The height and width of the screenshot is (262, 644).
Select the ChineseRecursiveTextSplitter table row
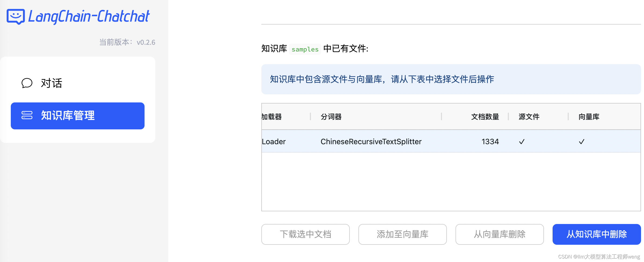click(x=371, y=141)
